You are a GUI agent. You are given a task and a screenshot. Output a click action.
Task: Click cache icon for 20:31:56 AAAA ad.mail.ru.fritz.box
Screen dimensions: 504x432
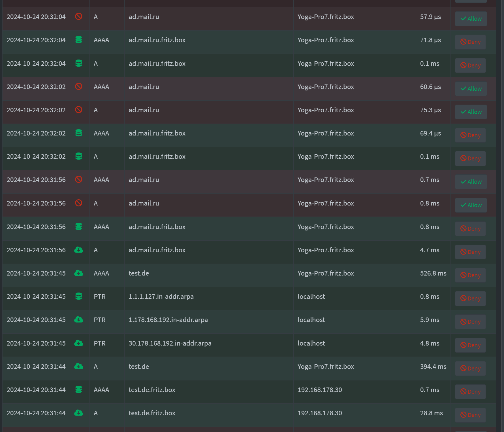pyautogui.click(x=79, y=226)
